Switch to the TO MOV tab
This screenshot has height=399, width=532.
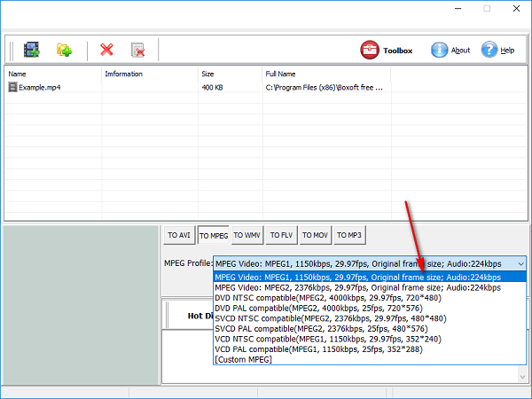315,235
